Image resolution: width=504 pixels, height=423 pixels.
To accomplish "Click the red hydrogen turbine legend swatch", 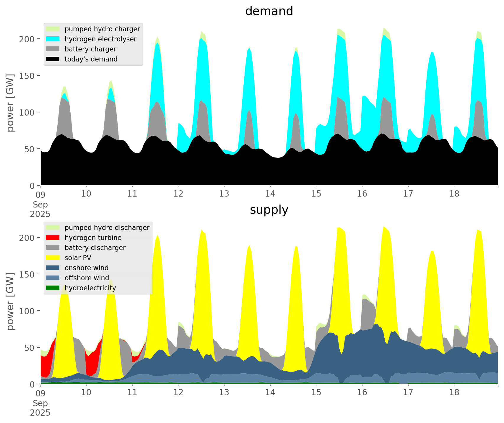I will pos(53,238).
